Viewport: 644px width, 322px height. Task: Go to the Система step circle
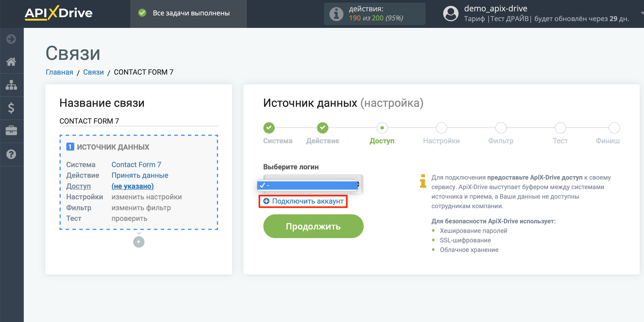click(x=269, y=128)
